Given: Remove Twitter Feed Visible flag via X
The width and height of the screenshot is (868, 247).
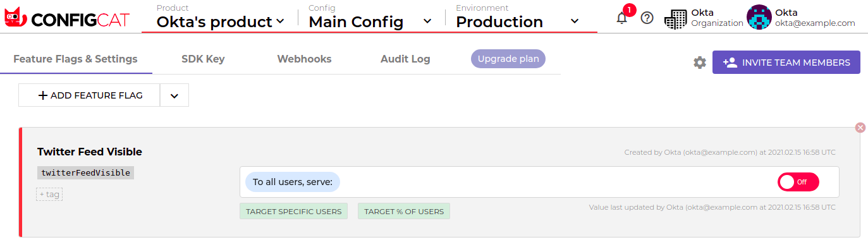Looking at the screenshot, I should click(860, 128).
